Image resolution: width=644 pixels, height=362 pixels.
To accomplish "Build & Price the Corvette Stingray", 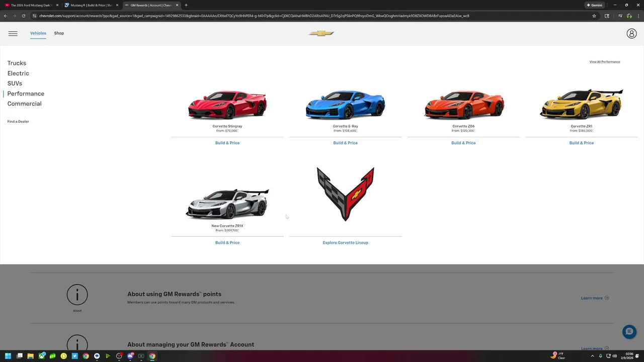I will tap(227, 143).
